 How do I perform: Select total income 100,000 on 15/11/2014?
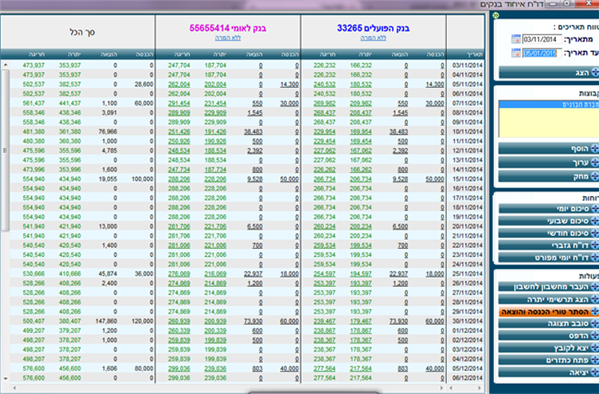pos(142,179)
